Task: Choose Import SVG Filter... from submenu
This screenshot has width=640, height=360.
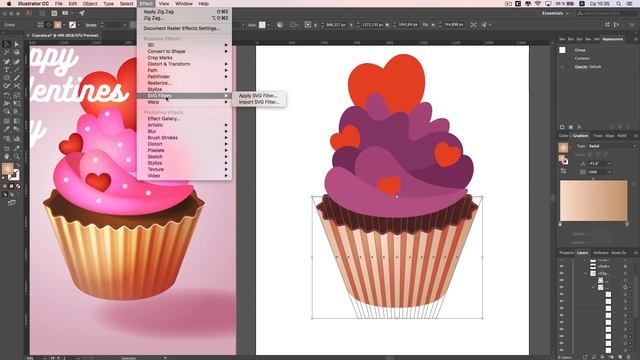Action: [259, 102]
